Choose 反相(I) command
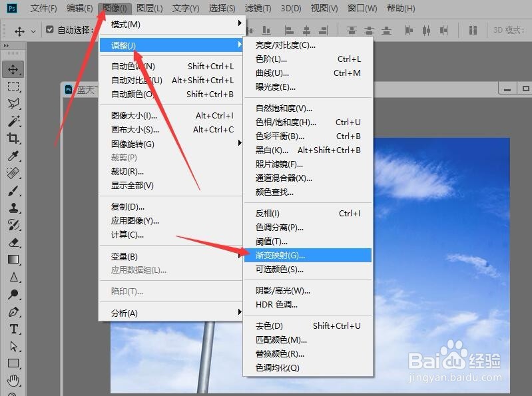 click(308, 213)
